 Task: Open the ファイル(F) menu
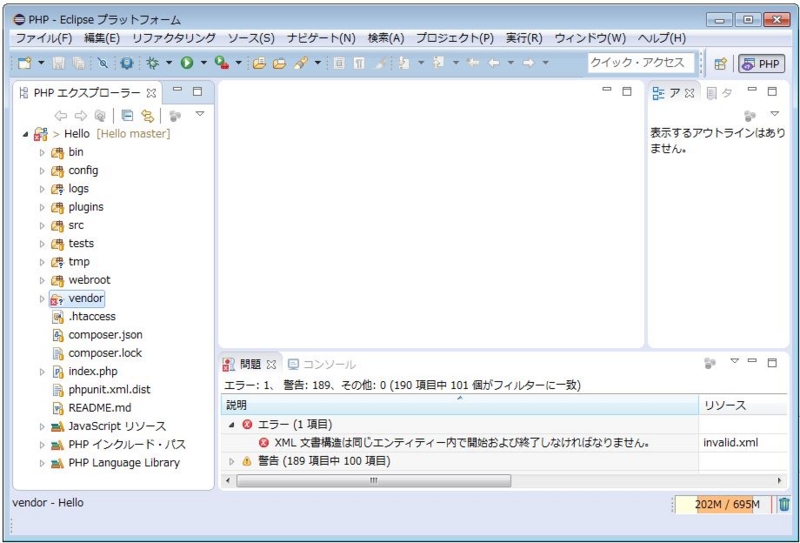click(x=44, y=38)
